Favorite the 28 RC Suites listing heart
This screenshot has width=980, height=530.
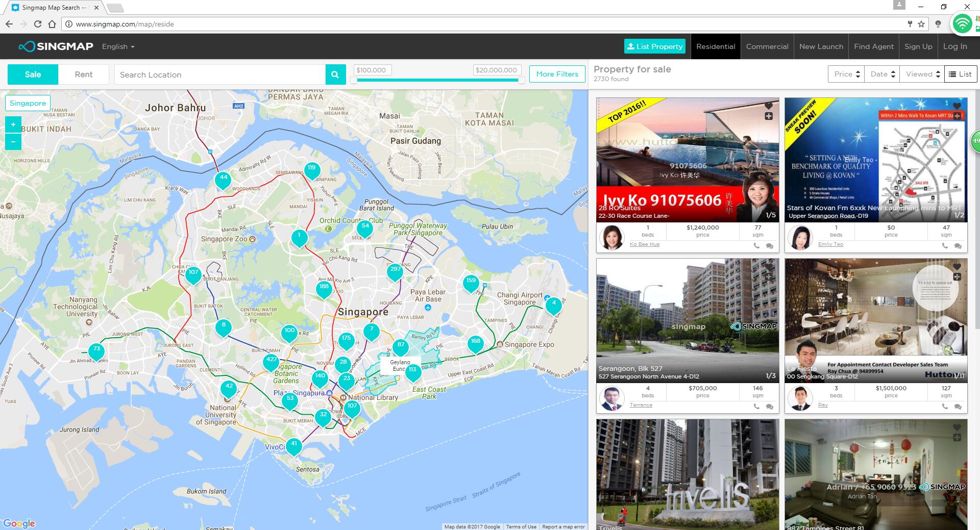click(768, 106)
